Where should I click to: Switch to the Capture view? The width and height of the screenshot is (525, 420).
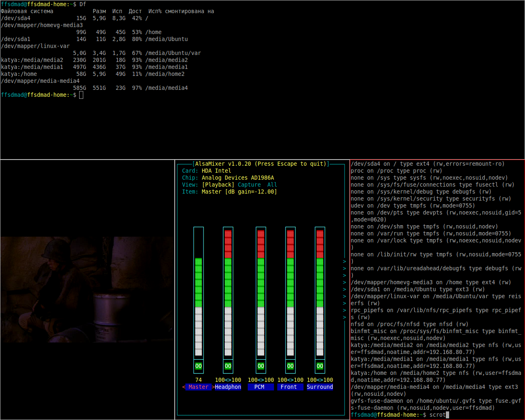249,185
